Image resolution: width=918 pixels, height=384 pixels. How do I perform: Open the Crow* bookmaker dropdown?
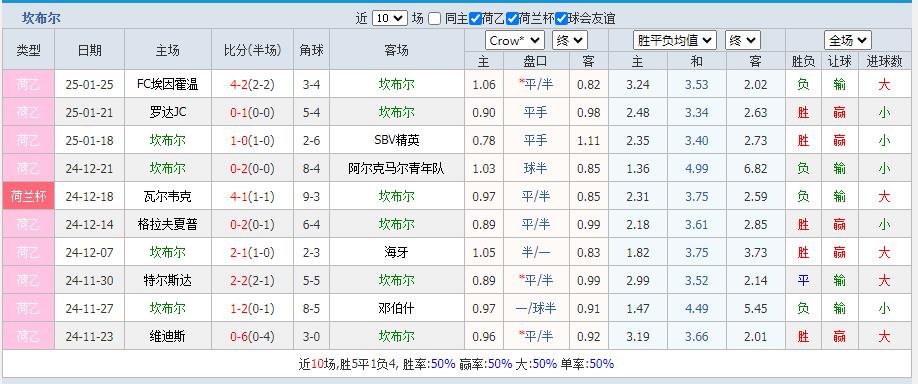(515, 40)
